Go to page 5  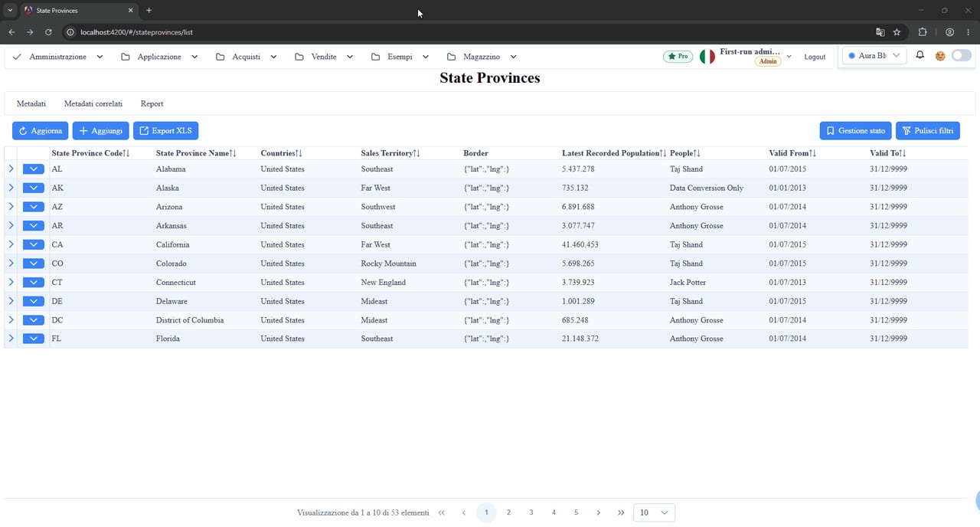coord(576,512)
